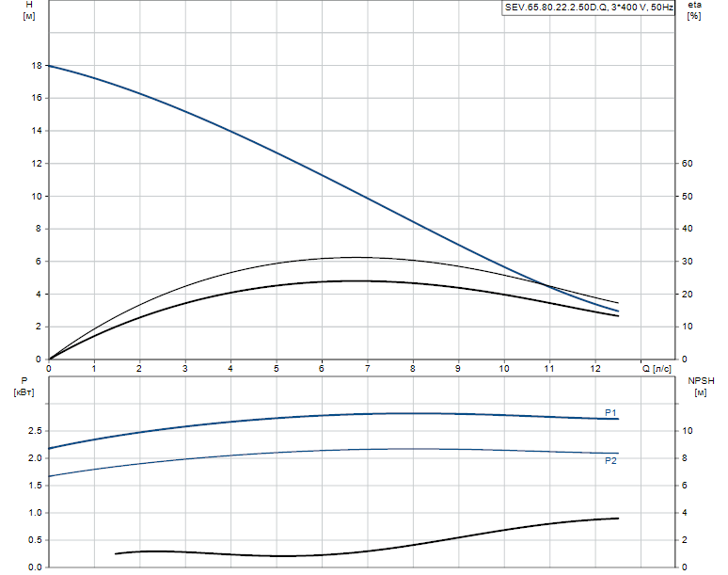Click the 1.0 kW power axis tick

[35, 513]
